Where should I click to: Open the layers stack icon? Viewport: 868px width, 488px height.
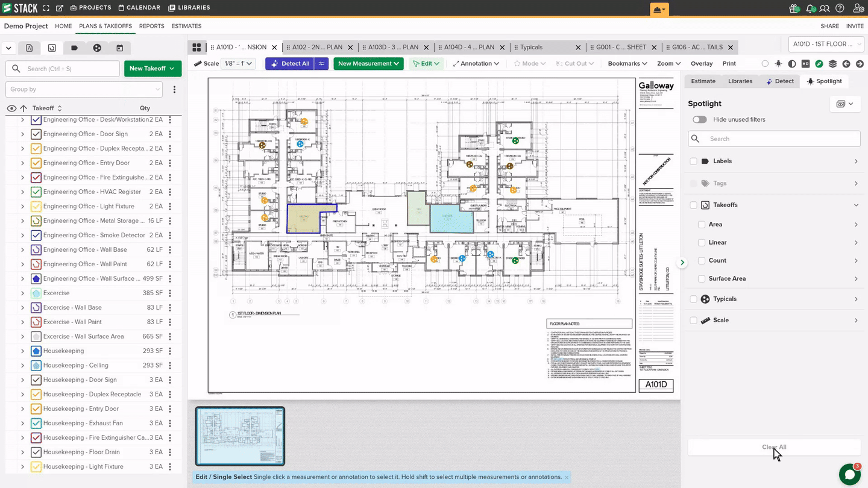pyautogui.click(x=832, y=64)
